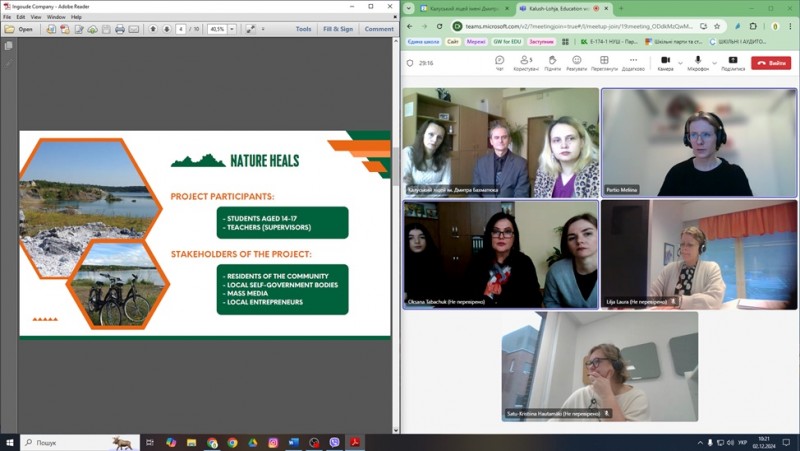Switch to the first Chrome tab

point(464,9)
